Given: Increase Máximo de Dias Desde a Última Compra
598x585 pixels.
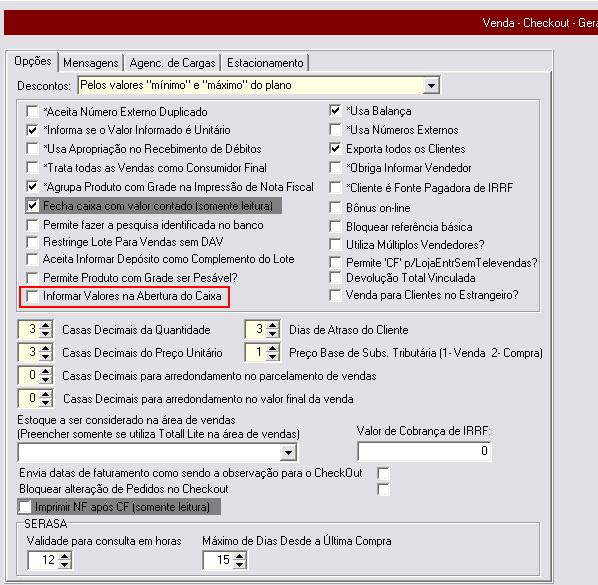Looking at the screenshot, I should click(x=240, y=556).
